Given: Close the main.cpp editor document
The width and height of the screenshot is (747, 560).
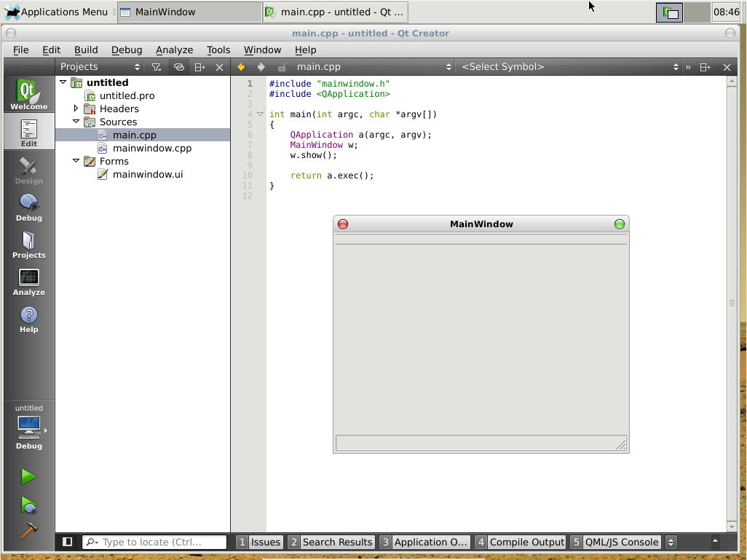Looking at the screenshot, I should point(727,67).
